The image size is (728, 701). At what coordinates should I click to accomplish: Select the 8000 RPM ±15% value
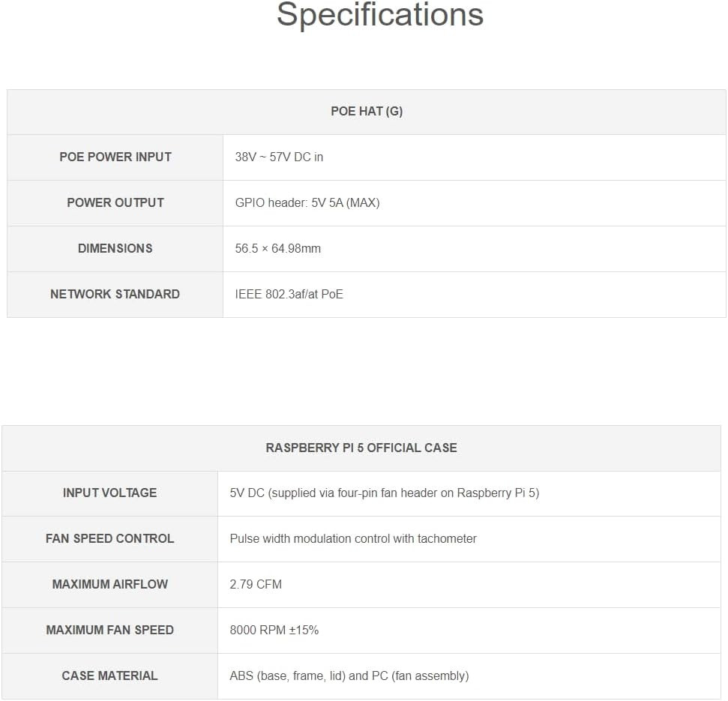pos(274,630)
